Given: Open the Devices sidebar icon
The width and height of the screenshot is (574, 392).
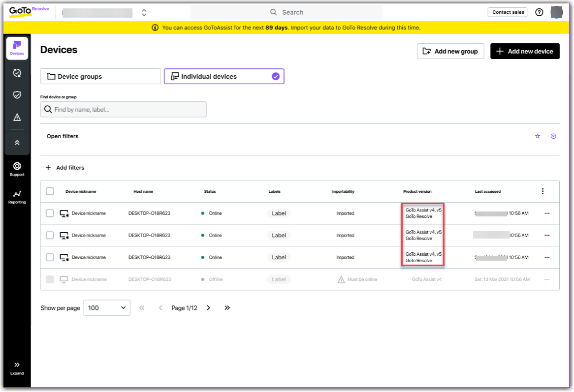Looking at the screenshot, I should coord(17,48).
